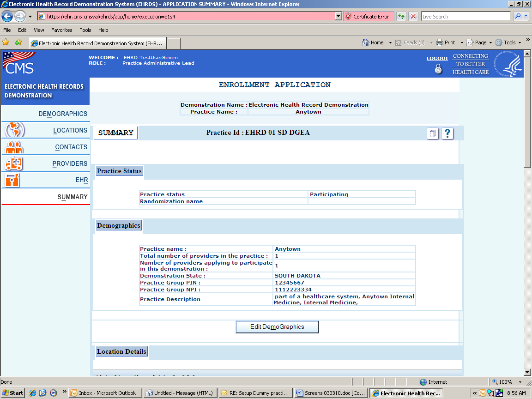Open recent pages dropdown beside Forward button
Viewport: 532px width, 399px height.
point(30,16)
